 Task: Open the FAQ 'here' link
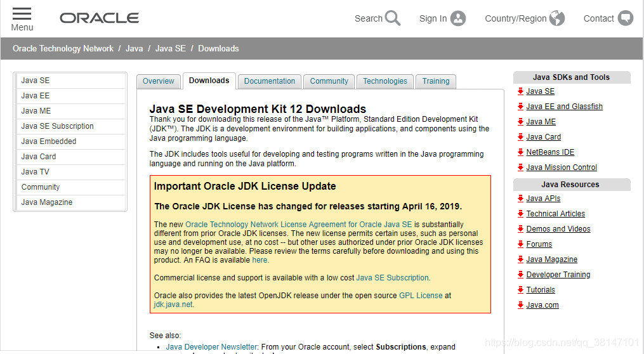[x=260, y=260]
